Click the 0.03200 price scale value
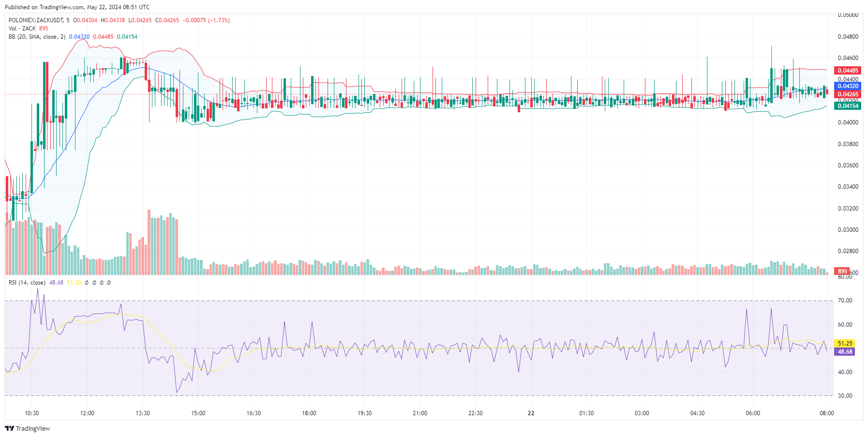The image size is (868, 437). [848, 209]
